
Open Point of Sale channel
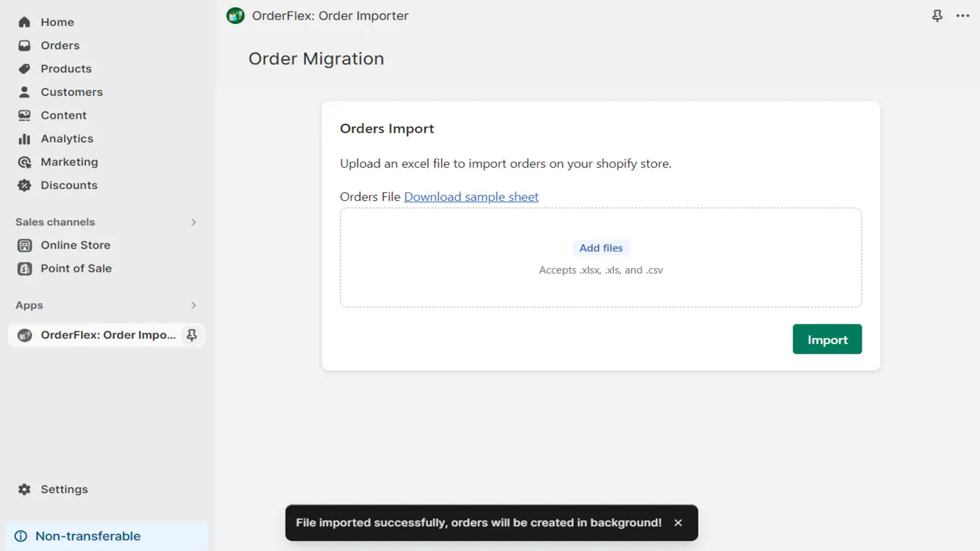76,269
